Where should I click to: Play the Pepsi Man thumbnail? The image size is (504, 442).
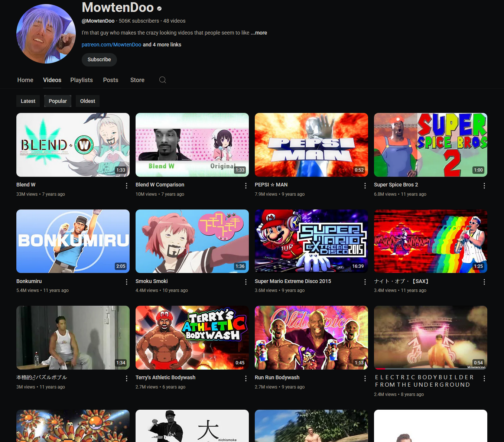311,145
